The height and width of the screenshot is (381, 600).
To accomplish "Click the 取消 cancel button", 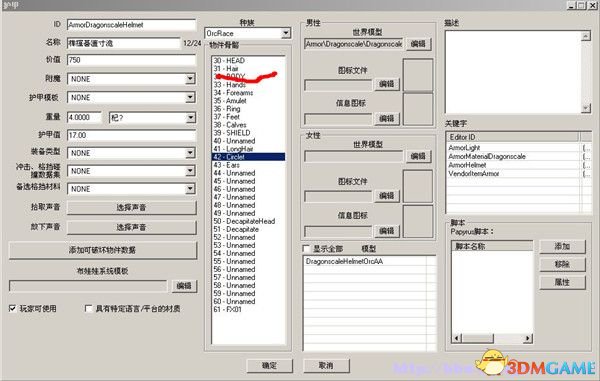I will 326,366.
